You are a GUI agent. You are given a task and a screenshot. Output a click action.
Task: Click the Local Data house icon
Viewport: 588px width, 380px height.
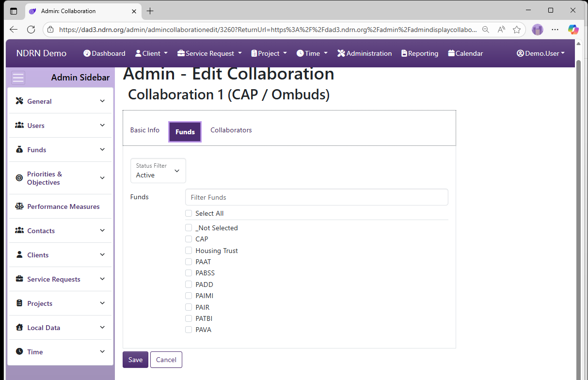(x=19, y=328)
